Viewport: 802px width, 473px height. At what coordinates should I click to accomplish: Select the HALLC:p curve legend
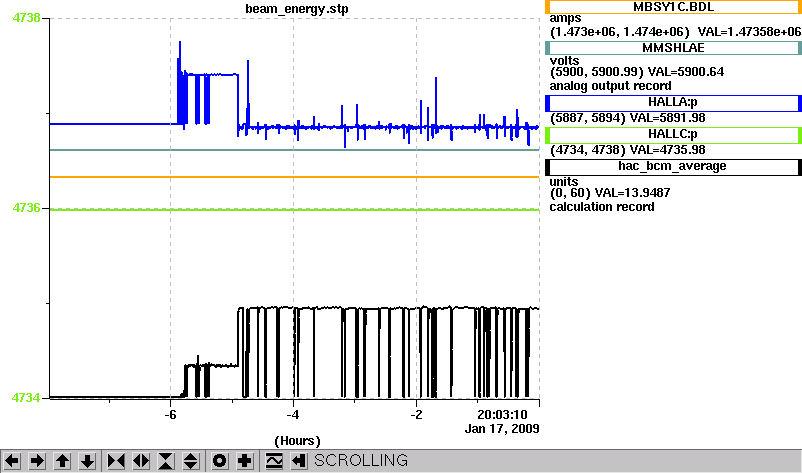tap(673, 135)
